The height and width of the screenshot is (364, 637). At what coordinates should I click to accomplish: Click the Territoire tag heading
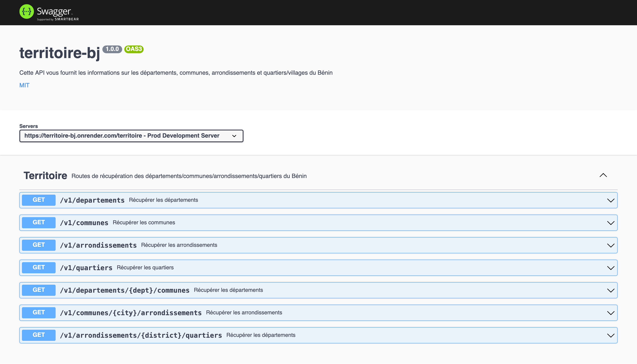coord(45,176)
